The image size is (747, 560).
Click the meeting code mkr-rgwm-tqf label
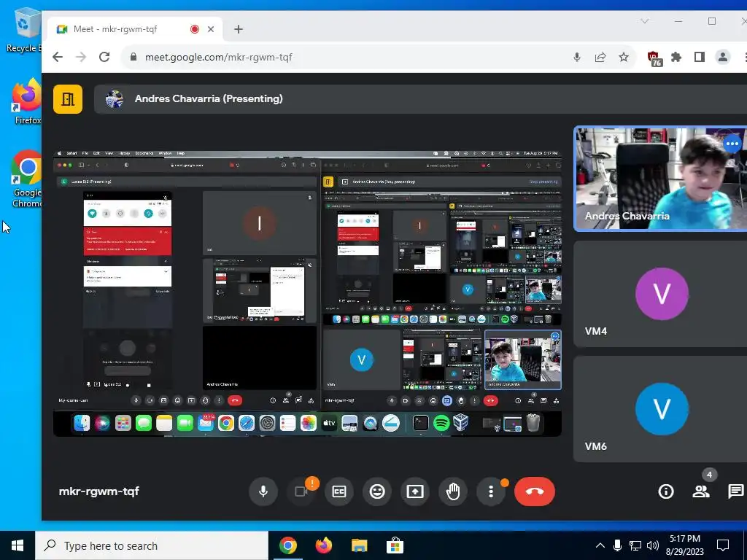(99, 491)
